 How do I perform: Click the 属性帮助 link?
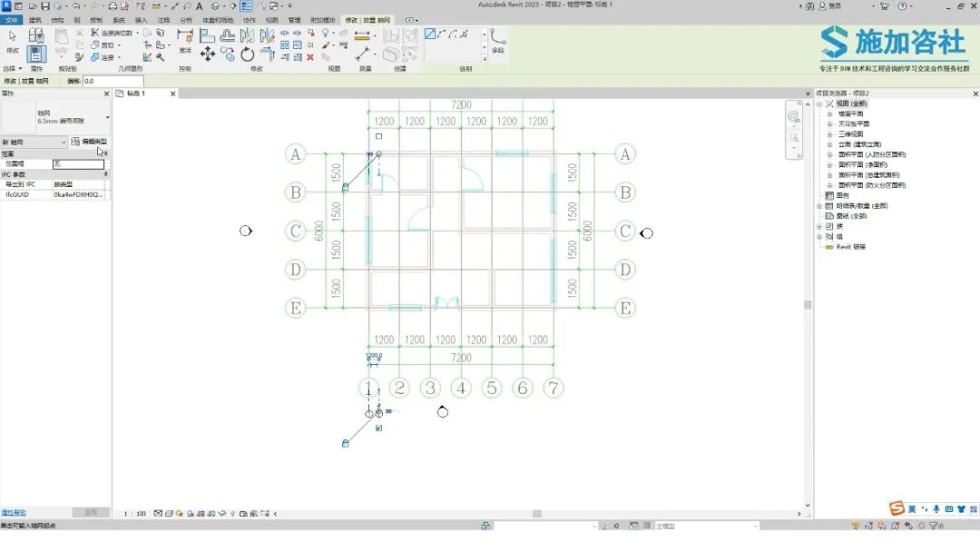pos(14,513)
